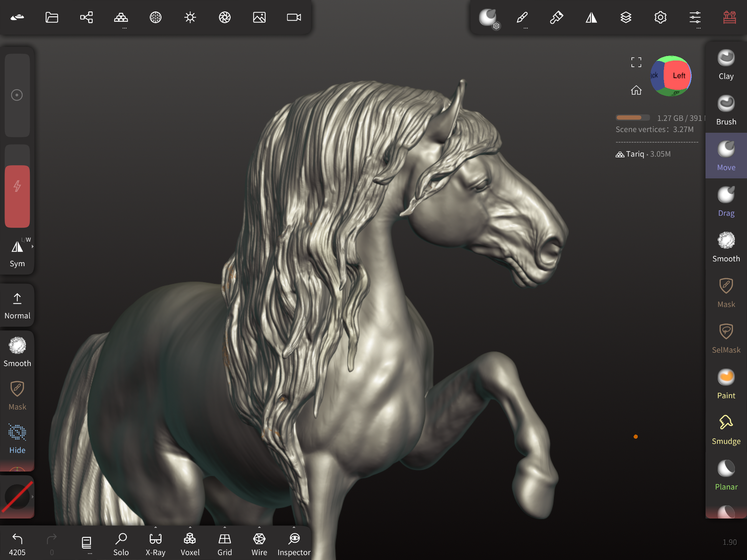Toggle X-Ray mode
Image resolution: width=747 pixels, height=560 pixels.
click(x=155, y=544)
